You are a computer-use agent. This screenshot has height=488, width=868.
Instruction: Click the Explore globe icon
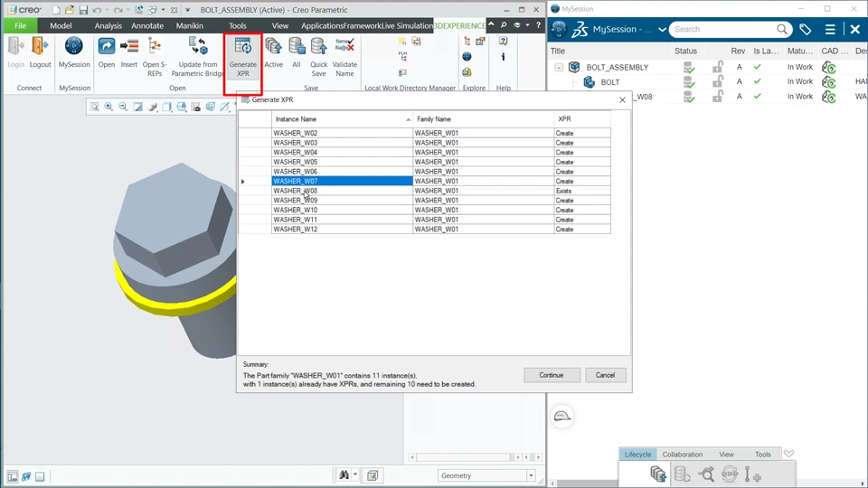467,56
